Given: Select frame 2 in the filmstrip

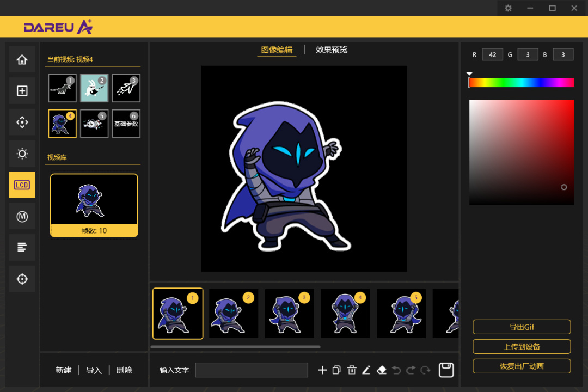Looking at the screenshot, I should pyautogui.click(x=234, y=314).
